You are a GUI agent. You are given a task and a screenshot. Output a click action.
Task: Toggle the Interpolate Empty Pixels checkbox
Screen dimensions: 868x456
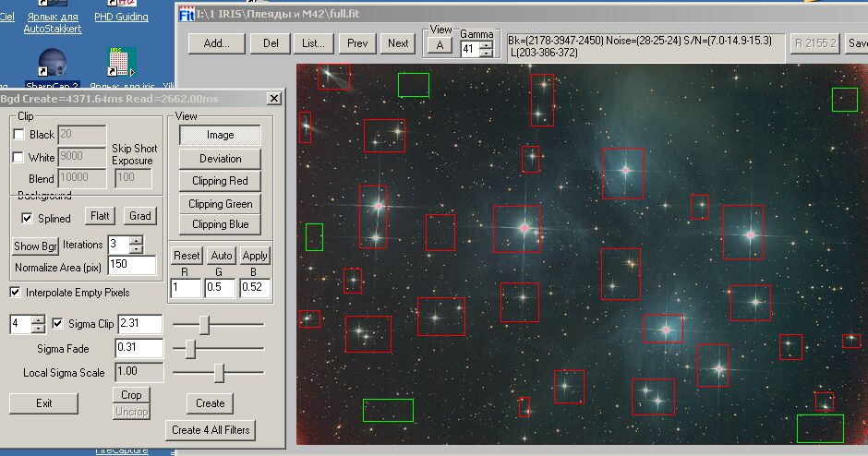click(x=16, y=293)
